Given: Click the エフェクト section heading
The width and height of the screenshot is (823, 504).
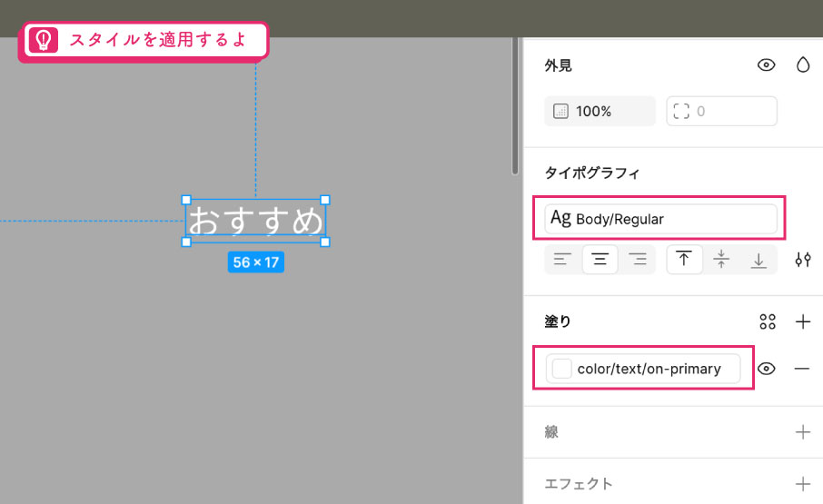Looking at the screenshot, I should (x=579, y=483).
